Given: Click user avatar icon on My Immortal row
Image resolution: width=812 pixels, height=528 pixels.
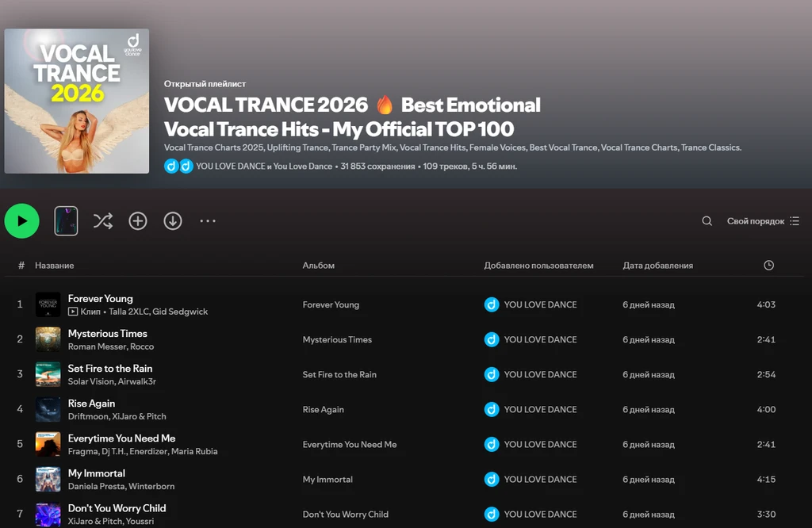Looking at the screenshot, I should tap(492, 480).
